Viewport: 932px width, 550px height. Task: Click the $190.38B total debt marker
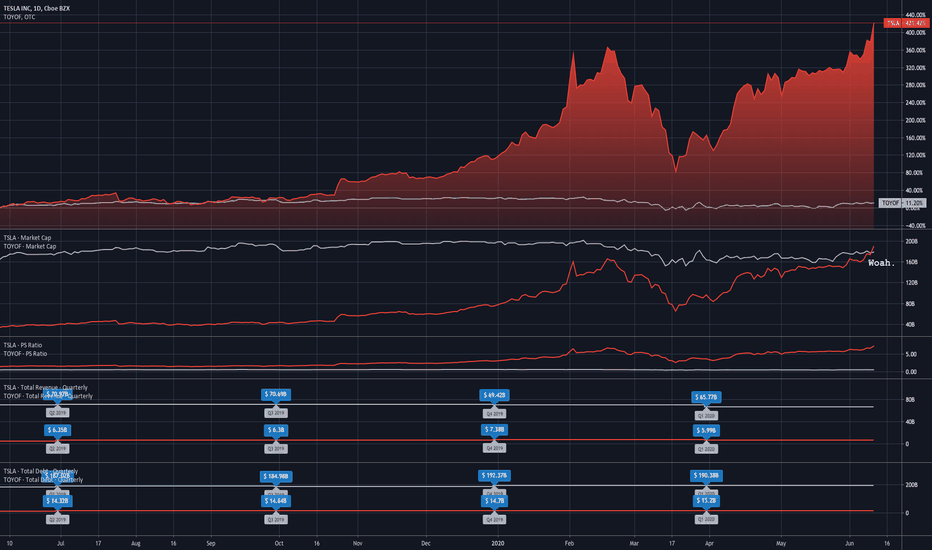pyautogui.click(x=706, y=476)
